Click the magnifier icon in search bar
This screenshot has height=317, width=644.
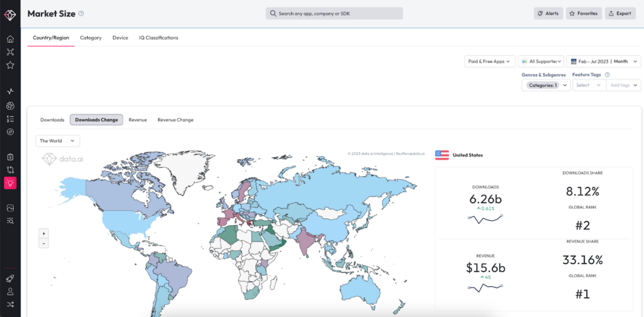pyautogui.click(x=273, y=14)
